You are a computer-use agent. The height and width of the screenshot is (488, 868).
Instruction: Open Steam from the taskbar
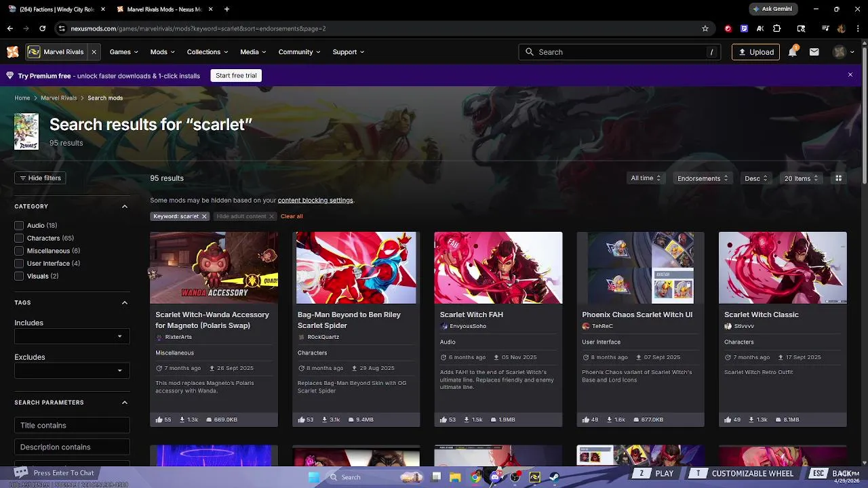point(554,477)
